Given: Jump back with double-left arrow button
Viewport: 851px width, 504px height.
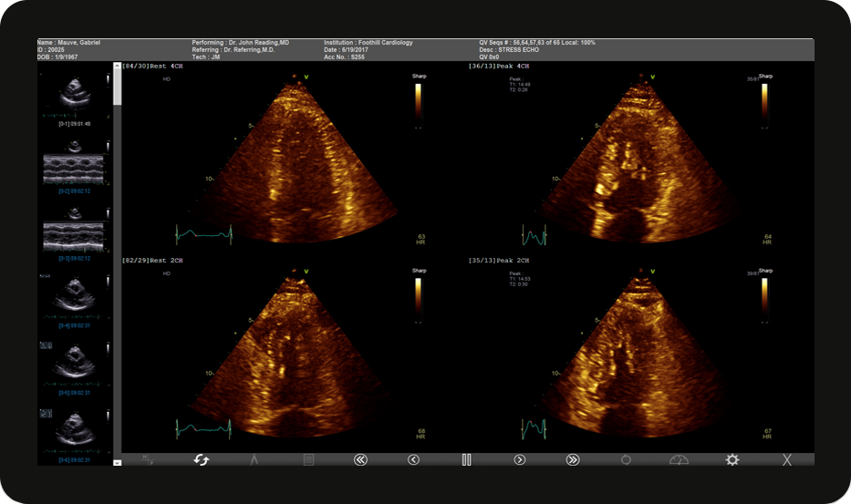Looking at the screenshot, I should (360, 460).
